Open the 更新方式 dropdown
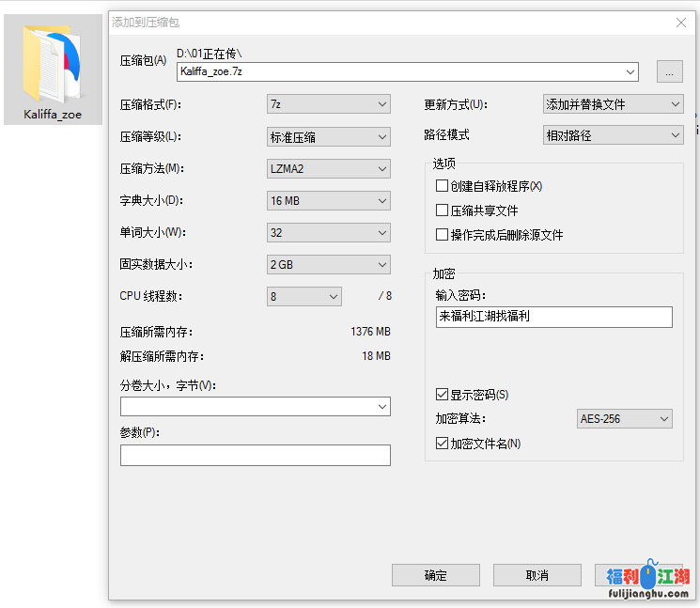The height and width of the screenshot is (608, 700). (613, 104)
